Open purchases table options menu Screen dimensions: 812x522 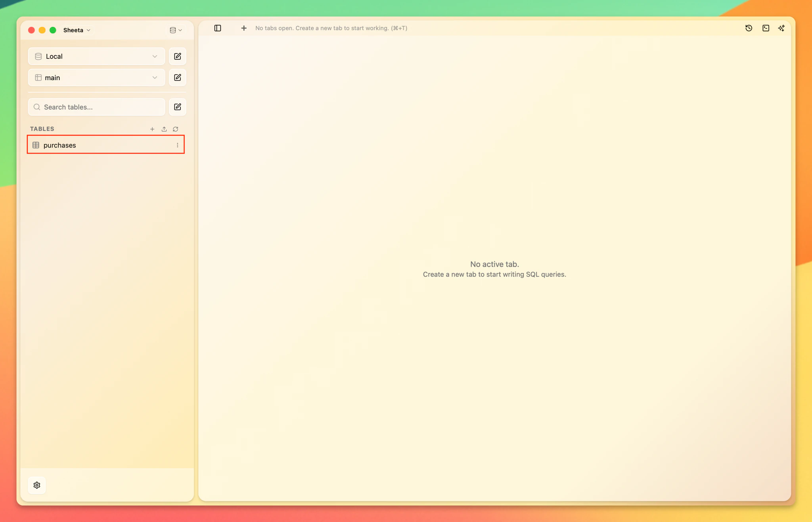point(177,145)
